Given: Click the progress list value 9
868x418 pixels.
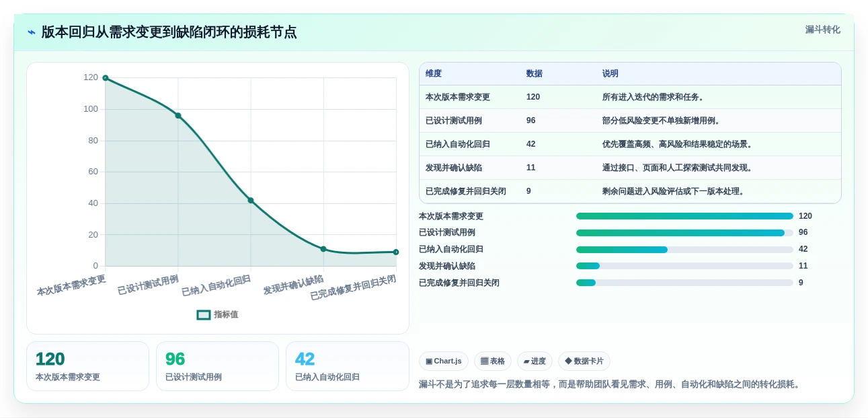Looking at the screenshot, I should 801,283.
